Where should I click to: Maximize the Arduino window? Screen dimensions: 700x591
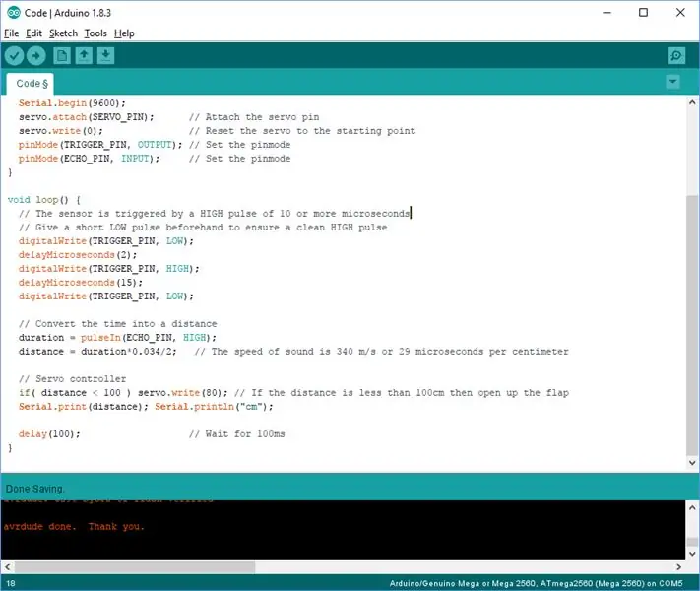click(x=643, y=13)
